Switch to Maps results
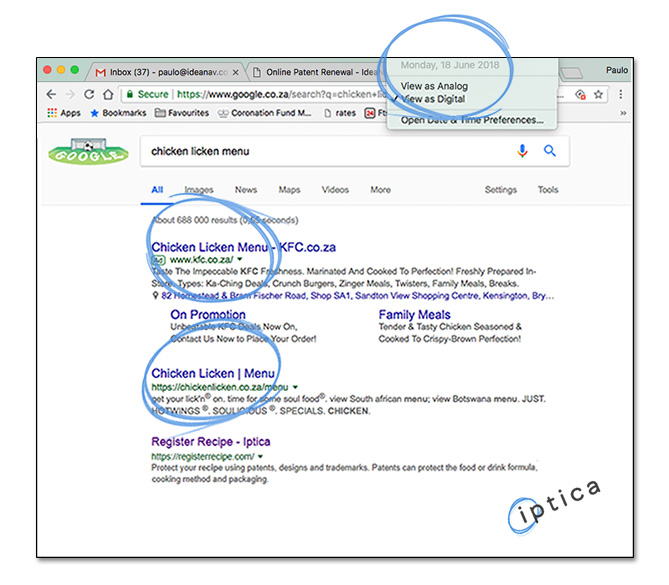The height and width of the screenshot is (585, 669). [x=289, y=190]
